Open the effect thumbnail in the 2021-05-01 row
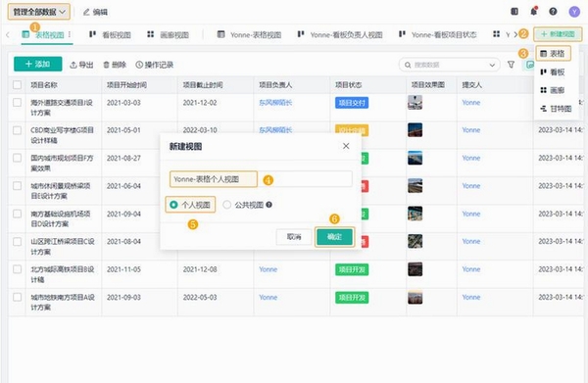The width and height of the screenshot is (588, 383). 415,129
